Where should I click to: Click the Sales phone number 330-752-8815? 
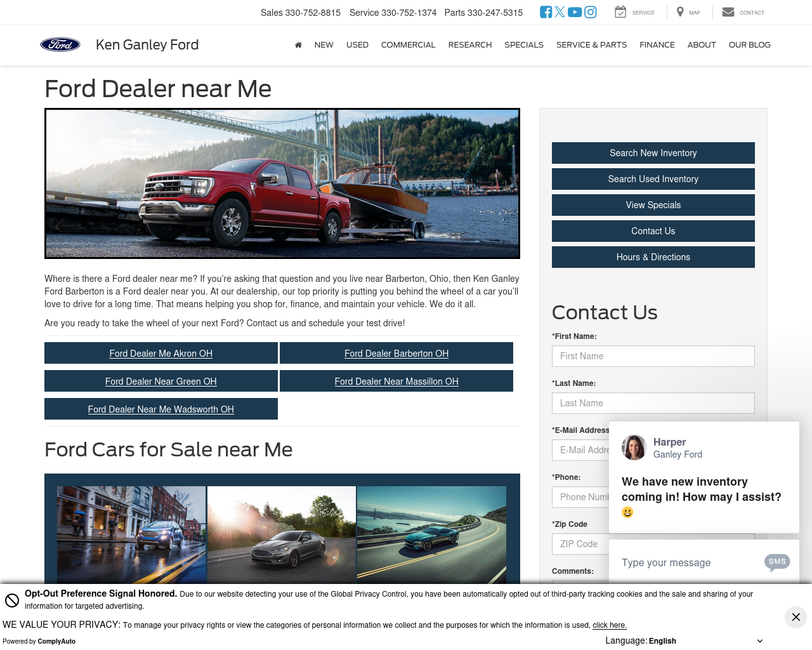313,13
